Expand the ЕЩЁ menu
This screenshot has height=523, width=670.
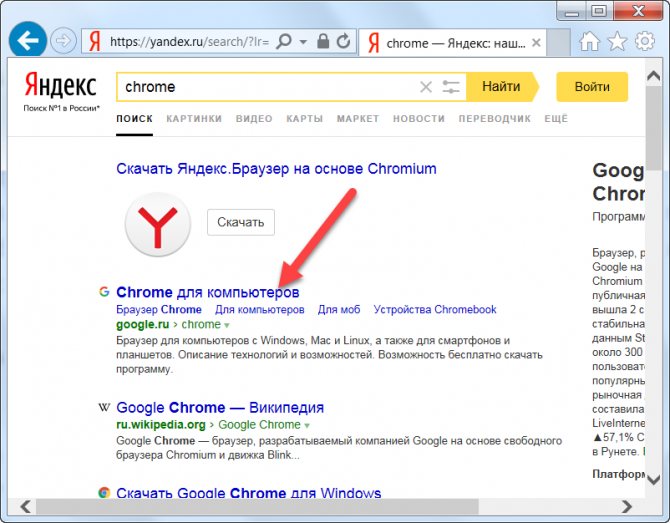[556, 119]
